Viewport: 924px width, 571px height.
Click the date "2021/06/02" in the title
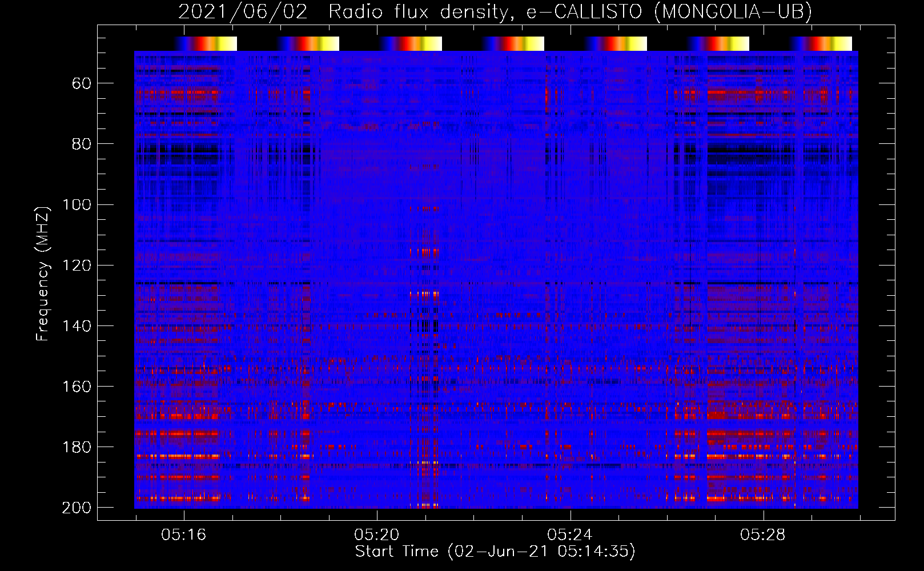(243, 11)
